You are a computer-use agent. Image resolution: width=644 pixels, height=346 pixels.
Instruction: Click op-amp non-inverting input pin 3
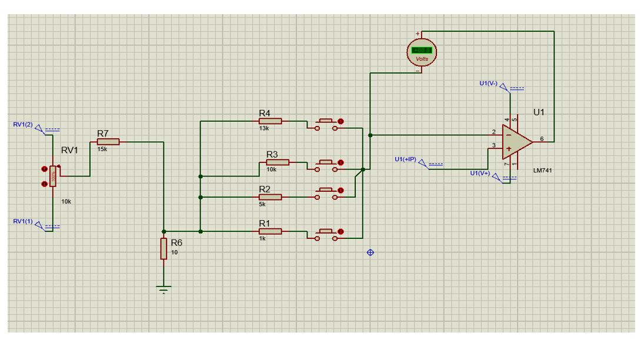tap(495, 147)
